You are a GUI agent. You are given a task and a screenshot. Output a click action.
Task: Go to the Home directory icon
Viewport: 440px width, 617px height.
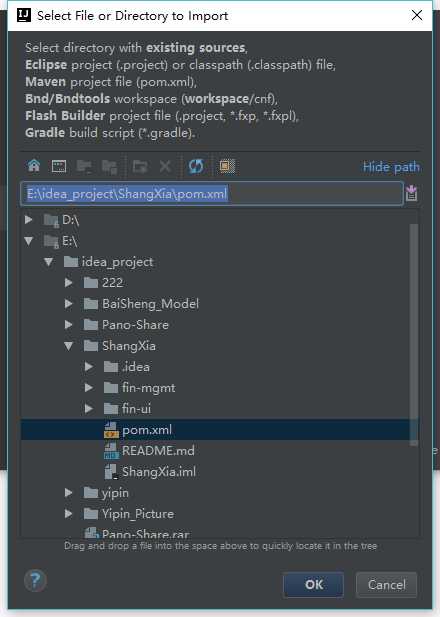(34, 166)
